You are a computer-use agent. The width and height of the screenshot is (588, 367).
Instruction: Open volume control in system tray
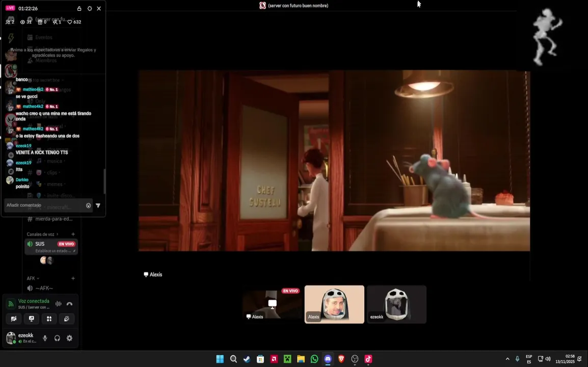[548, 359]
